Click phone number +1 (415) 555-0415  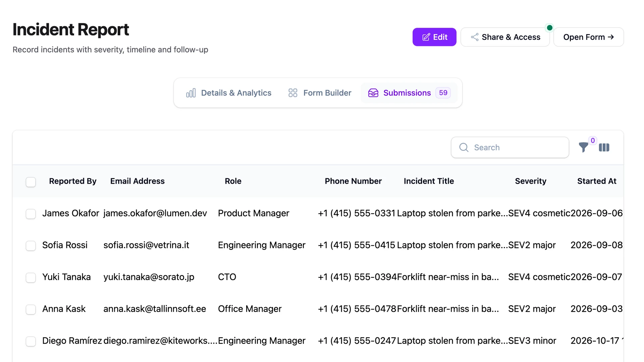click(357, 245)
